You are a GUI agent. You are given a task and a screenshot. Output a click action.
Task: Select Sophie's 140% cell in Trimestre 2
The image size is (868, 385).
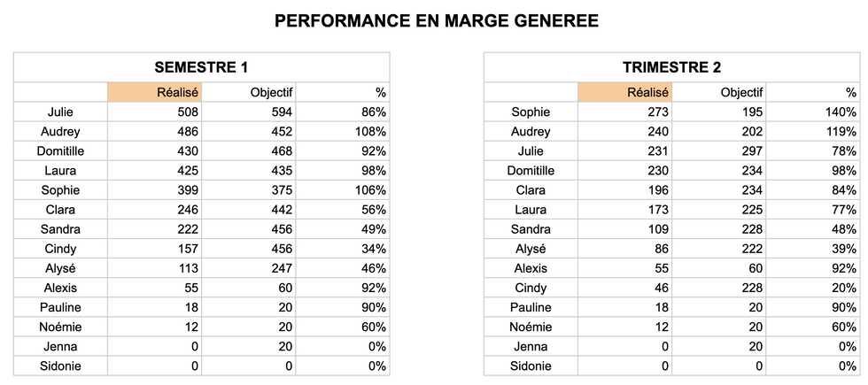click(x=813, y=112)
